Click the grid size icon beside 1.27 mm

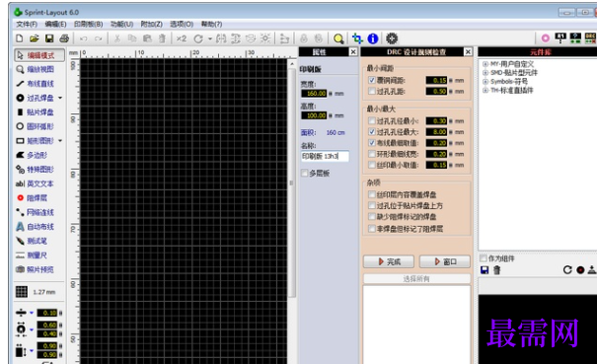[x=22, y=292]
